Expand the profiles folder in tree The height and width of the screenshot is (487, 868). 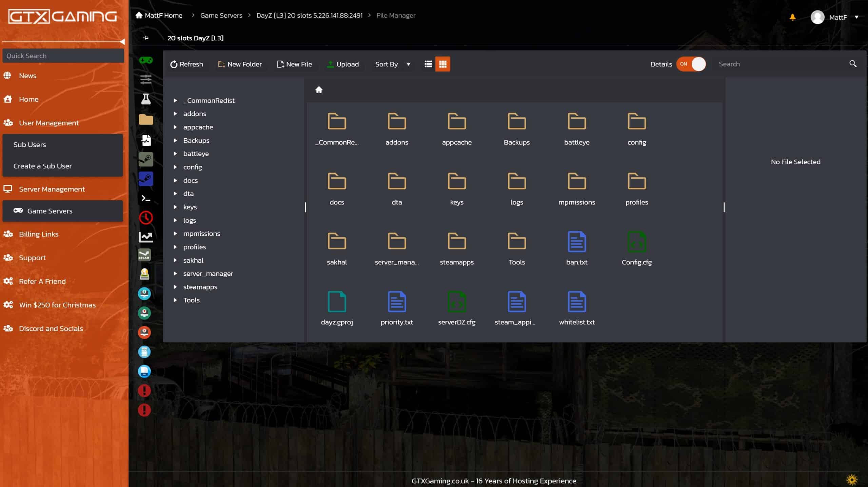[x=175, y=247]
